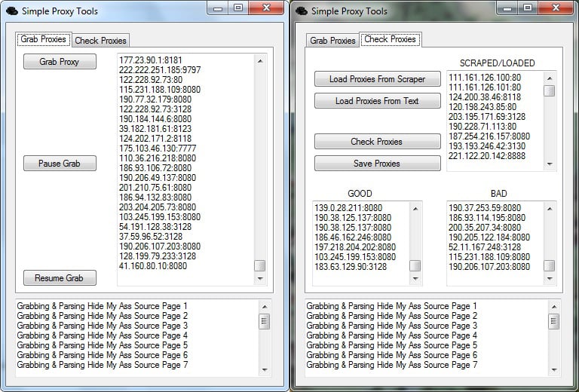Click the Resume Grab button

click(x=60, y=277)
